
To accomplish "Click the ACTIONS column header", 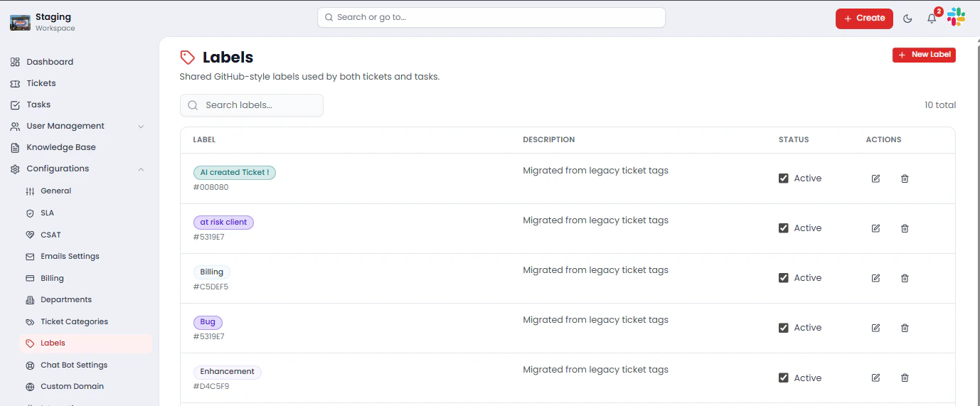I will [x=883, y=140].
